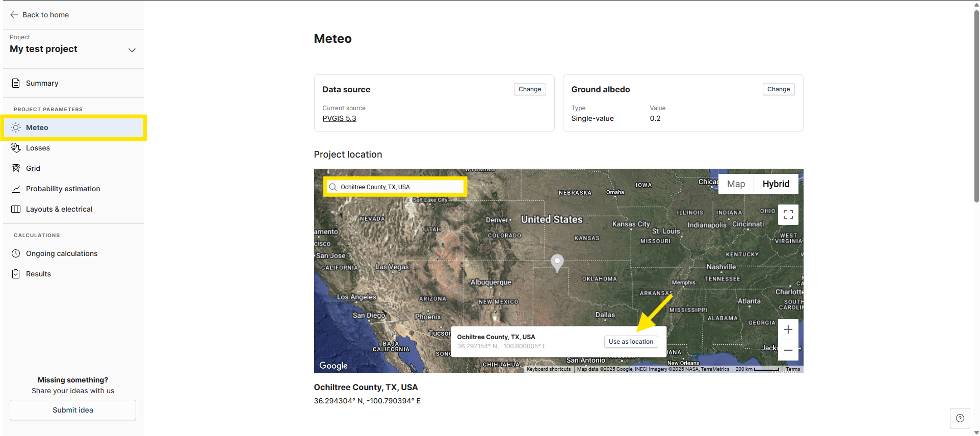The height and width of the screenshot is (436, 980).
Task: Use Ochiltree County as location
Action: pos(631,342)
